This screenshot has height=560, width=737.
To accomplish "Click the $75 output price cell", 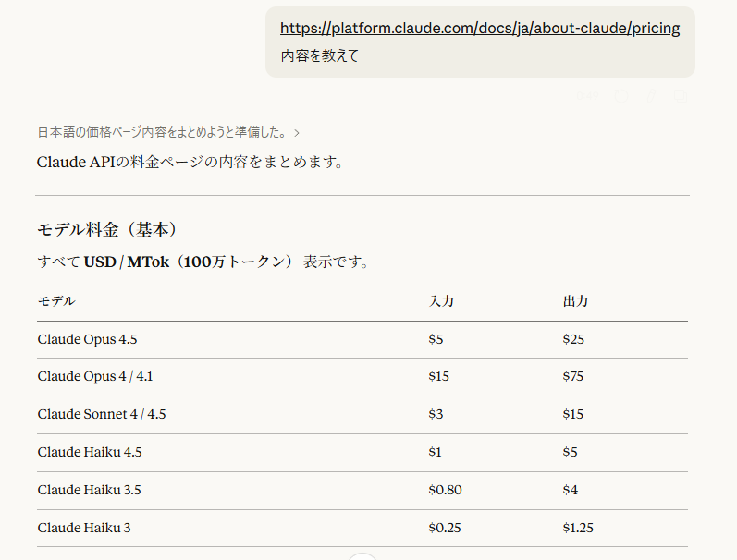I will pyautogui.click(x=573, y=376).
